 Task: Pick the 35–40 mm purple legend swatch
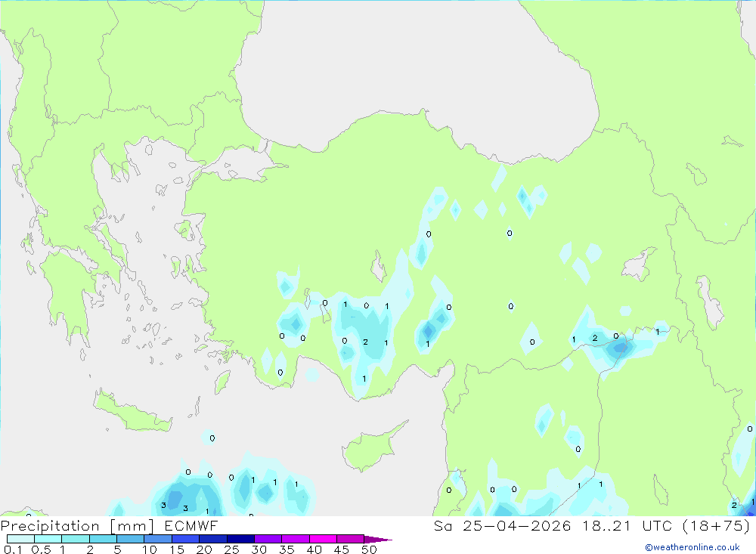(x=296, y=539)
